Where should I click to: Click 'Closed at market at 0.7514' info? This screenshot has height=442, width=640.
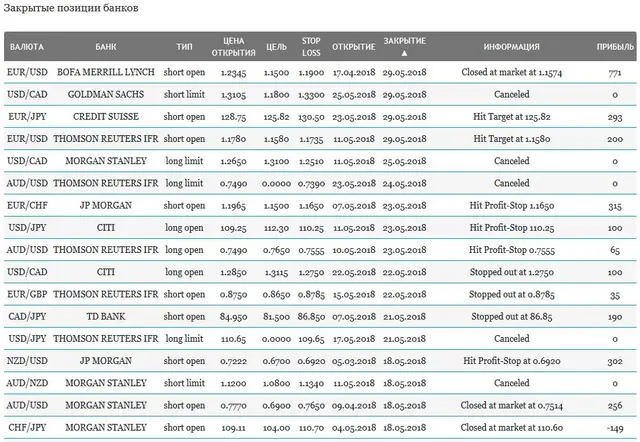click(511, 405)
